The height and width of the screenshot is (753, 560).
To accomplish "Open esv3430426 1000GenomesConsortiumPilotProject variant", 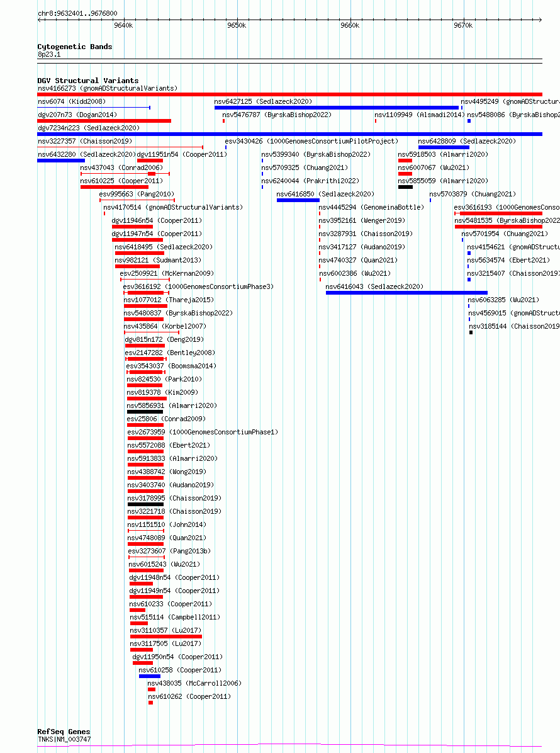I will [312, 141].
